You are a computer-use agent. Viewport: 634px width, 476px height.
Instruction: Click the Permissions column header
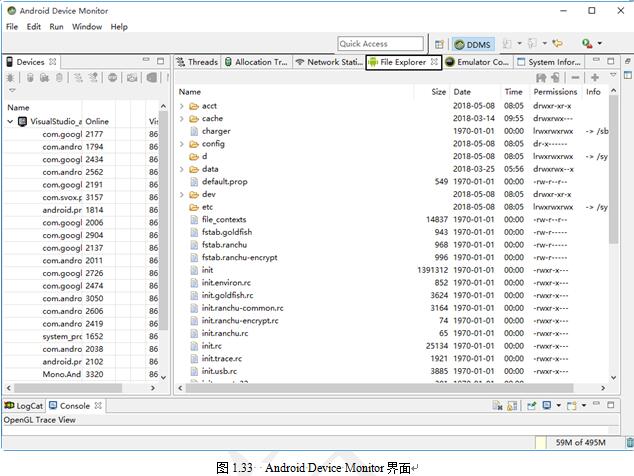pyautogui.click(x=555, y=92)
